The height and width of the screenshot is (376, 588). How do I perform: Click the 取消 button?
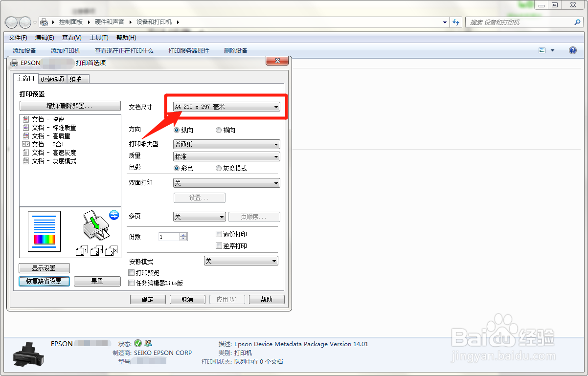coord(187,299)
